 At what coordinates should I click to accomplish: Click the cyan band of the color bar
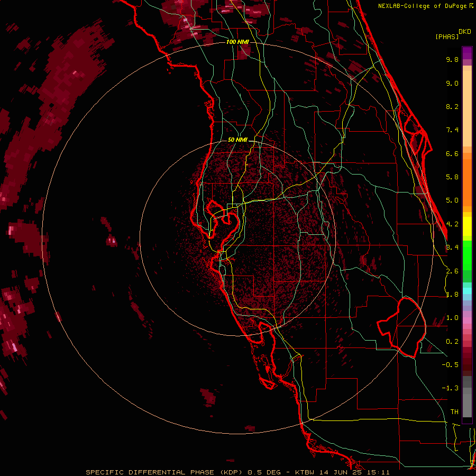pos(467,291)
